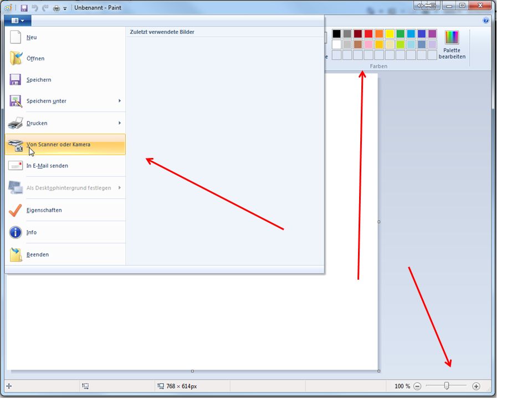Pick the brown color swatch
532x399 pixels.
click(358, 44)
